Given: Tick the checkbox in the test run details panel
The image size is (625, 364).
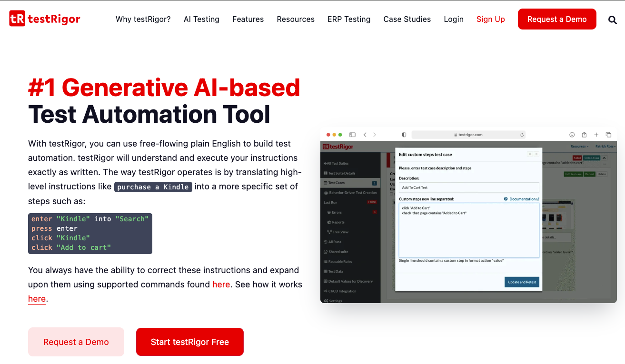Looking at the screenshot, I should (x=391, y=194).
